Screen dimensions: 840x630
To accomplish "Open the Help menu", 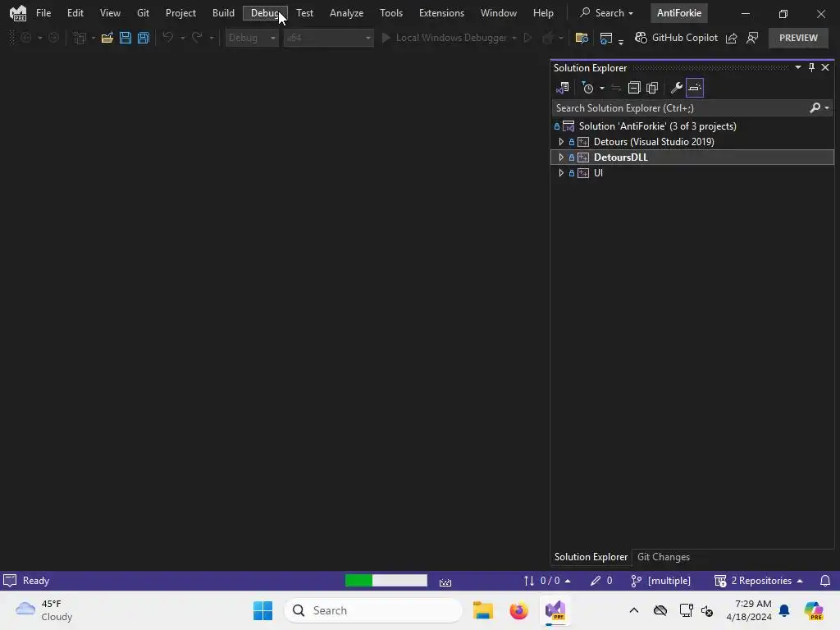I will (543, 13).
